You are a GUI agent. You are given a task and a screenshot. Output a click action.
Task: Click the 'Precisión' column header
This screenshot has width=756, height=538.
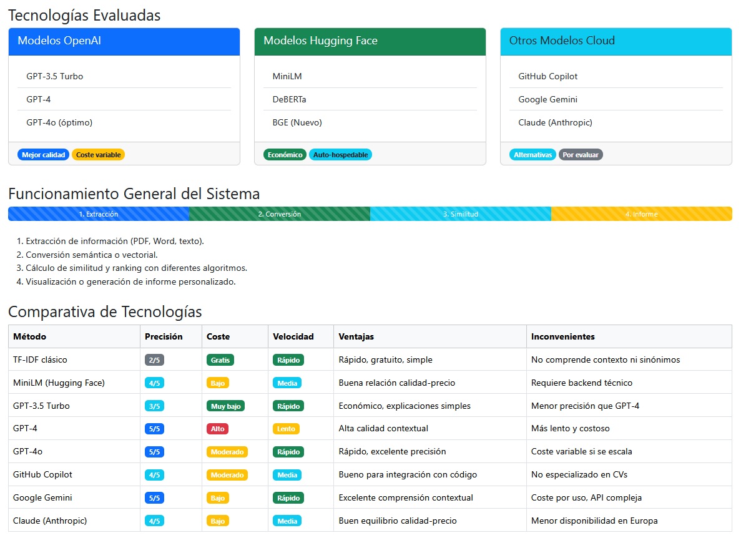(x=171, y=336)
